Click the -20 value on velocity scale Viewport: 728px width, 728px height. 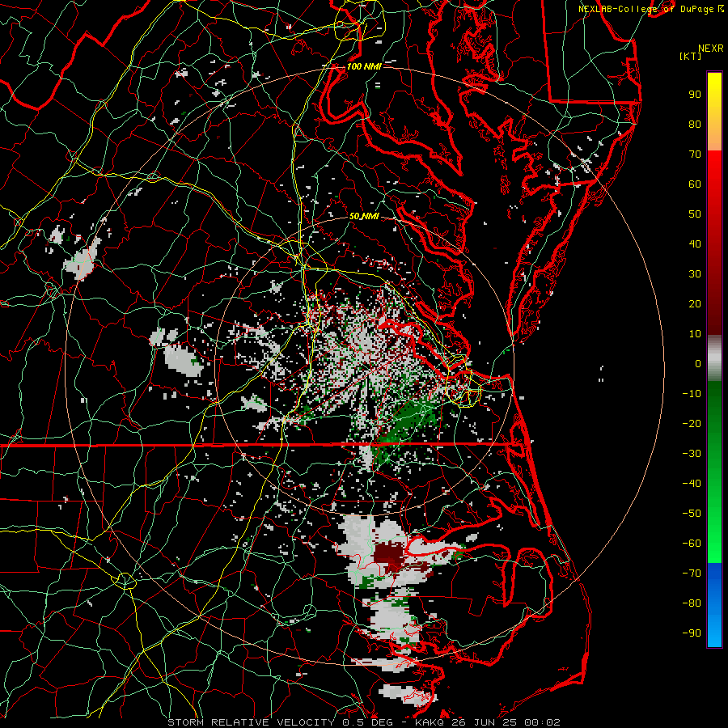point(692,424)
